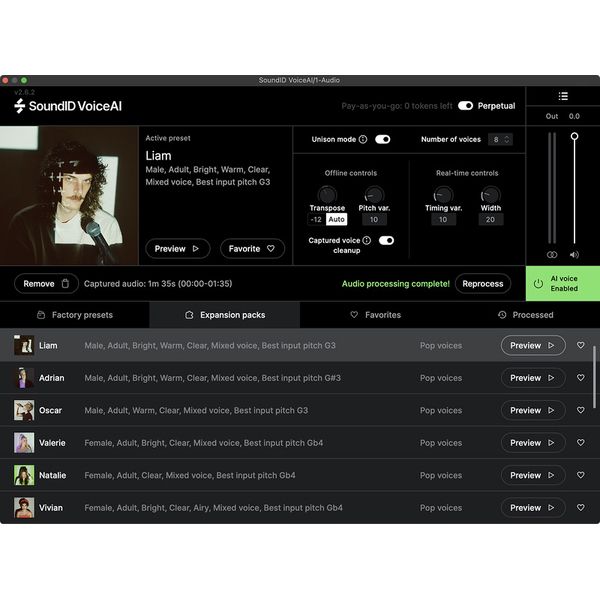Click the active preset Liam photo
600x600 pixels.
(69, 196)
